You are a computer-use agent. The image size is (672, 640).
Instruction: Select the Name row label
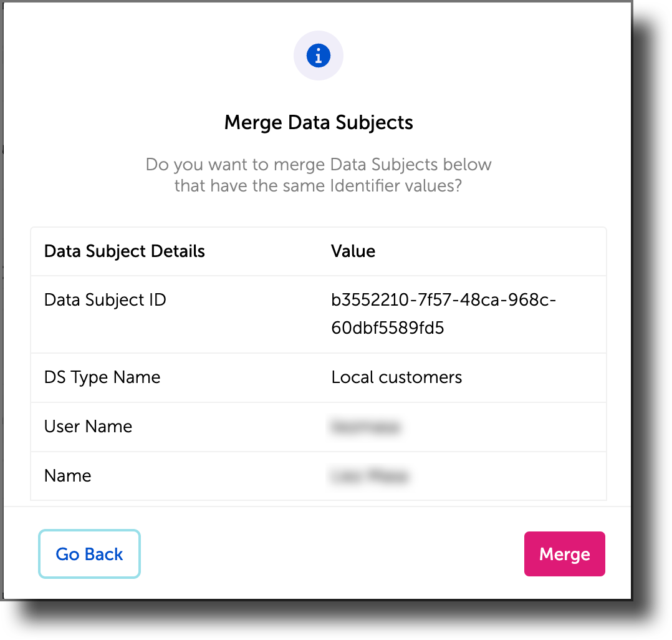67,475
